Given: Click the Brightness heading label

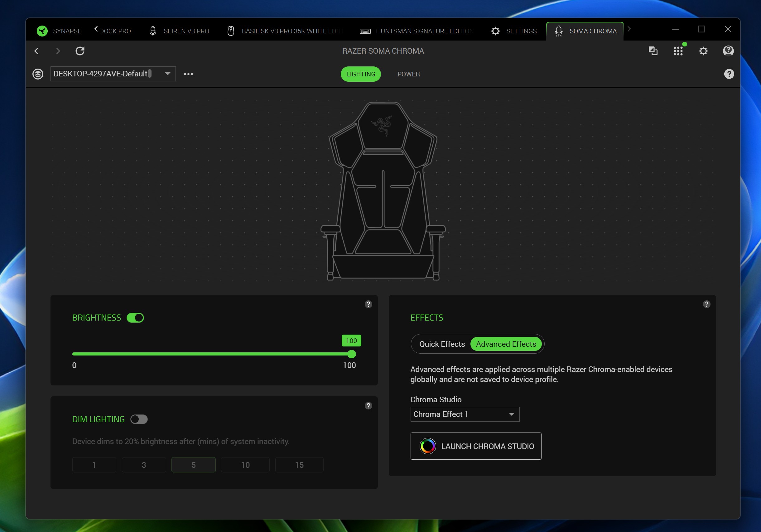Looking at the screenshot, I should point(96,317).
